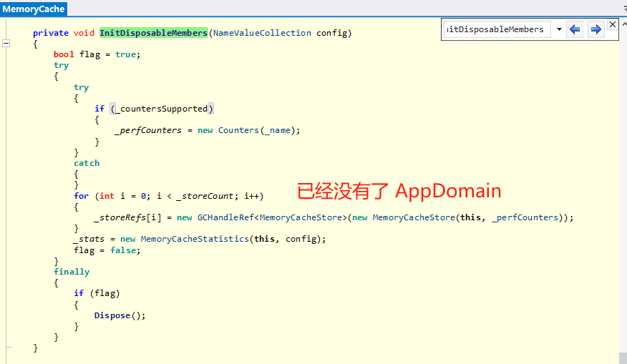Click the _countersSupported field reference
This screenshot has height=364, width=627.
[x=162, y=109]
